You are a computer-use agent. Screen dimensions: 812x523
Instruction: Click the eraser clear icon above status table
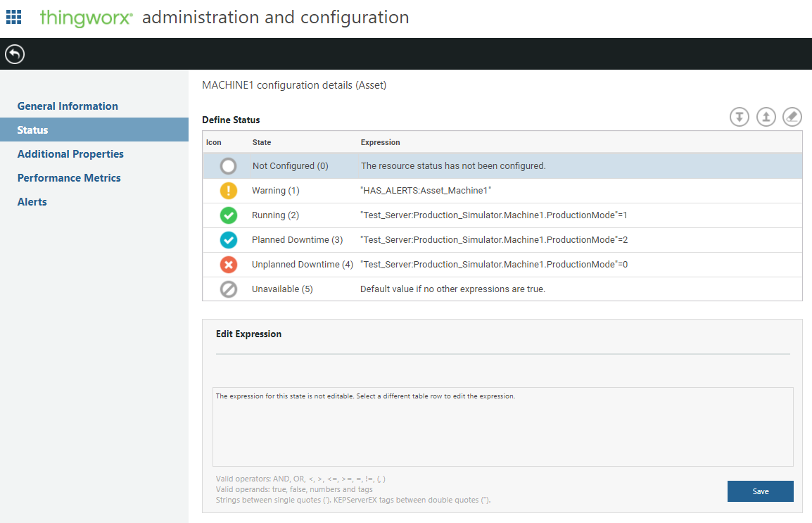point(792,117)
